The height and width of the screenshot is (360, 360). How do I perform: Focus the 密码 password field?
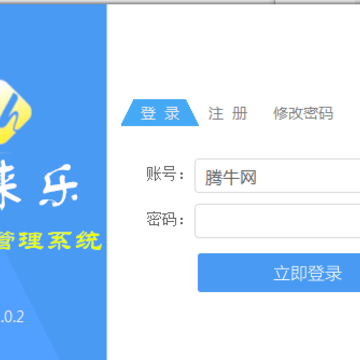(x=277, y=221)
